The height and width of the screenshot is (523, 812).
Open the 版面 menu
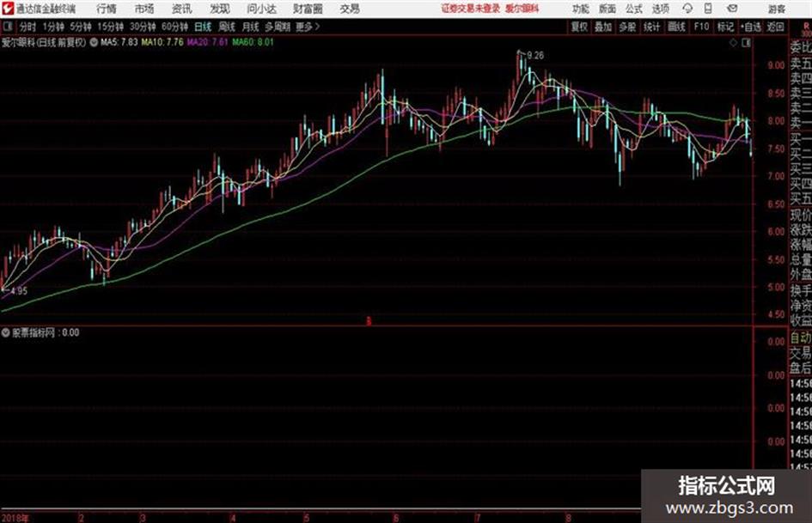(x=607, y=9)
